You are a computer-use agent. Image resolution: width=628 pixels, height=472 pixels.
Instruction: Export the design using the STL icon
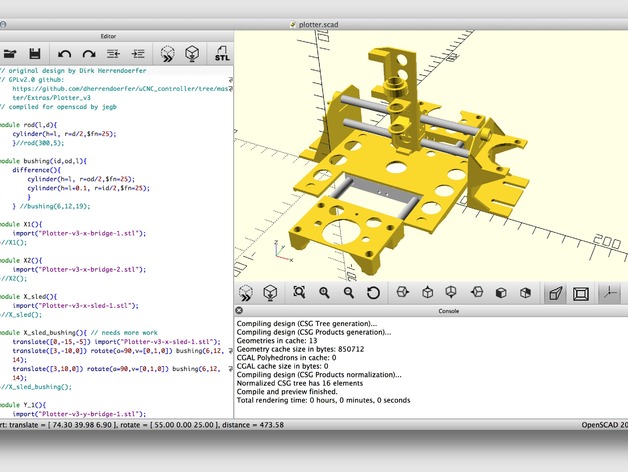[221, 53]
